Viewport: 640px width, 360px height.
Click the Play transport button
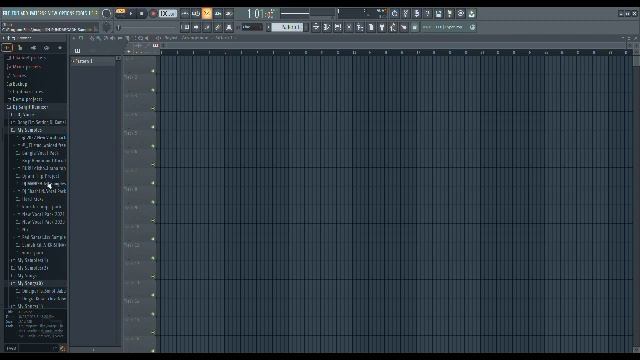pyautogui.click(x=131, y=13)
